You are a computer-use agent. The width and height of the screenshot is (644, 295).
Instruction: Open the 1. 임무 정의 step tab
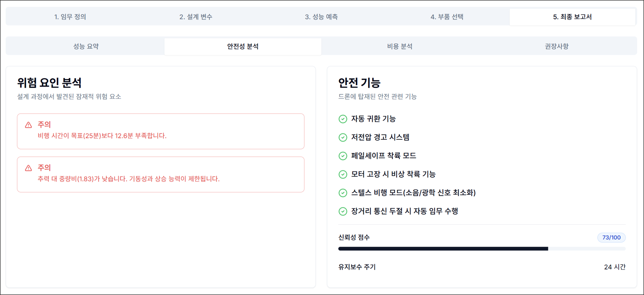70,17
